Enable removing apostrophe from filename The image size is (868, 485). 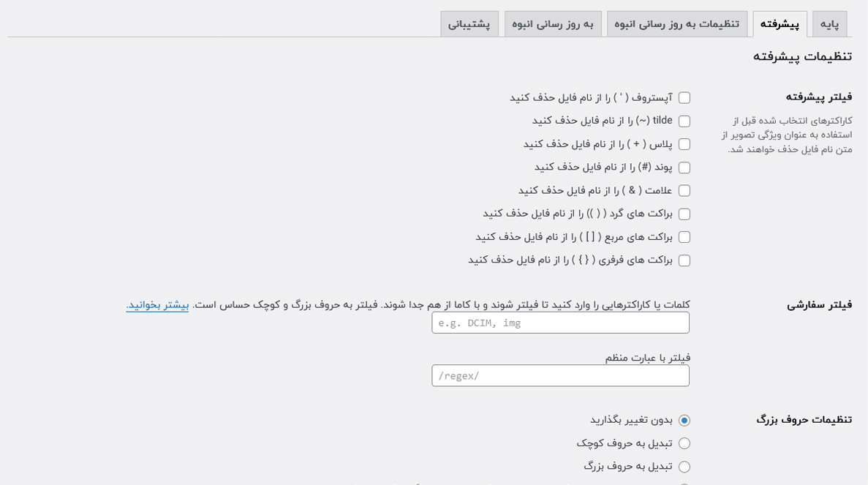(684, 98)
